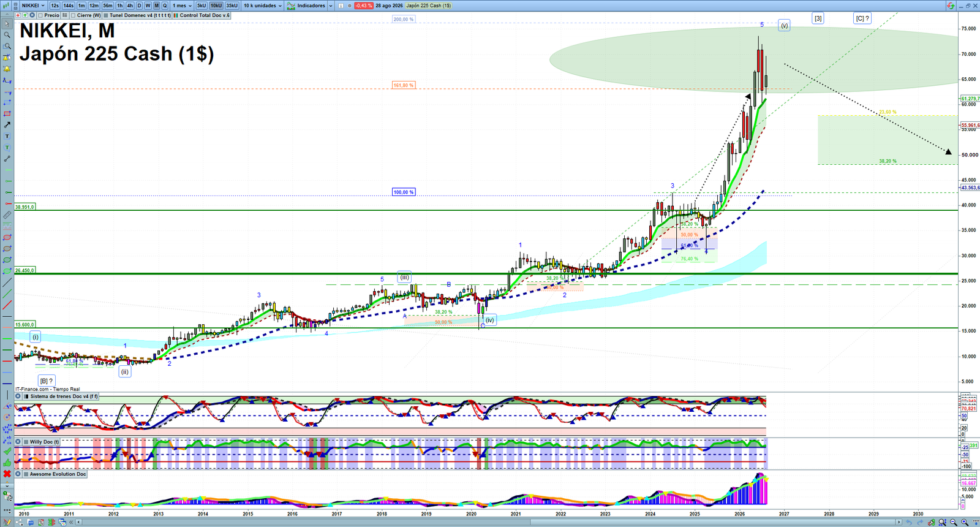Click the red plus add-price icon
The height and width of the screenshot is (527, 980).
point(18,15)
